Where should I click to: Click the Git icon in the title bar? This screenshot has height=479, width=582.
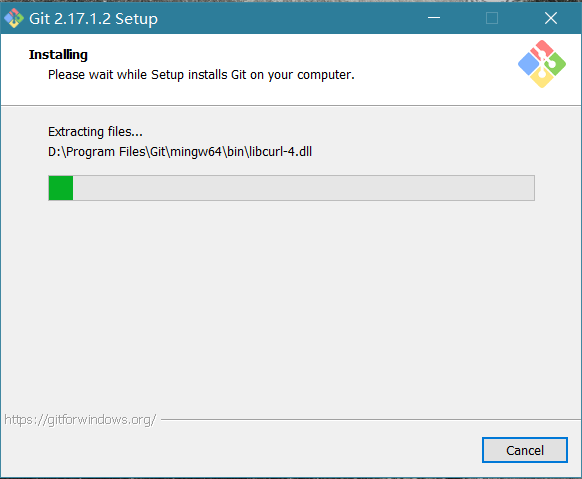coord(14,18)
